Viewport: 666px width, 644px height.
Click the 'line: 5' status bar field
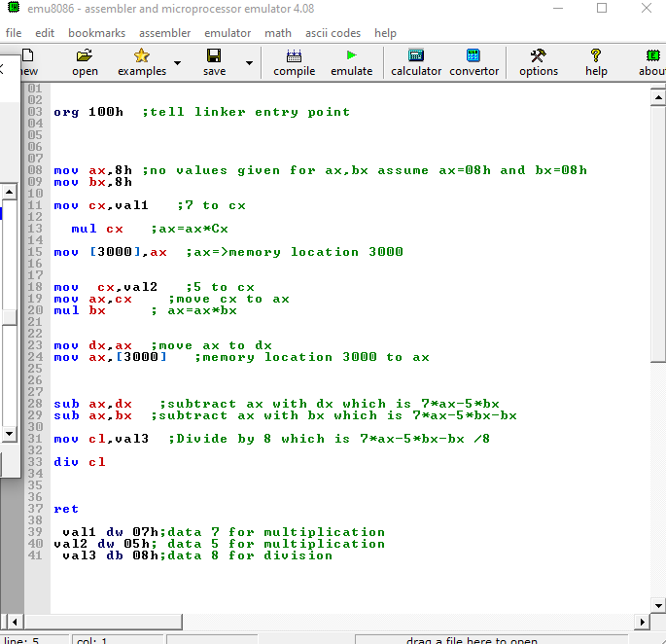[35, 639]
